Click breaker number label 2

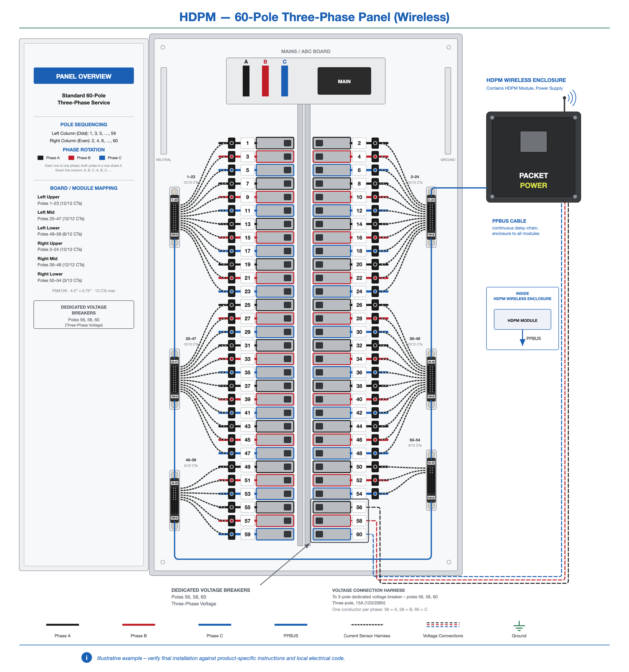[x=359, y=143]
